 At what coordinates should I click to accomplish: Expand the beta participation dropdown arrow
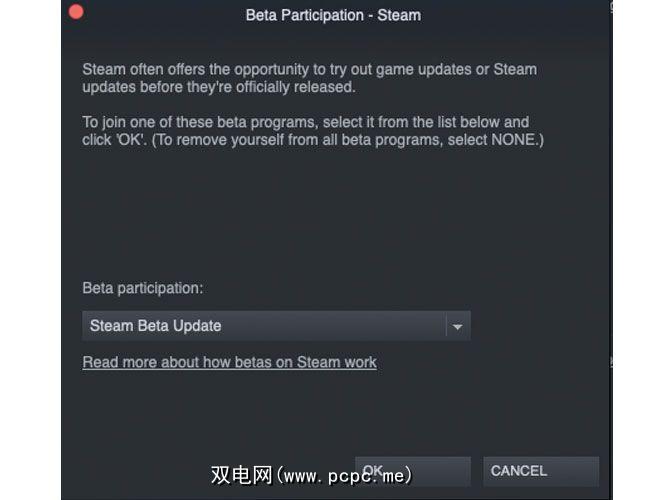[457, 326]
